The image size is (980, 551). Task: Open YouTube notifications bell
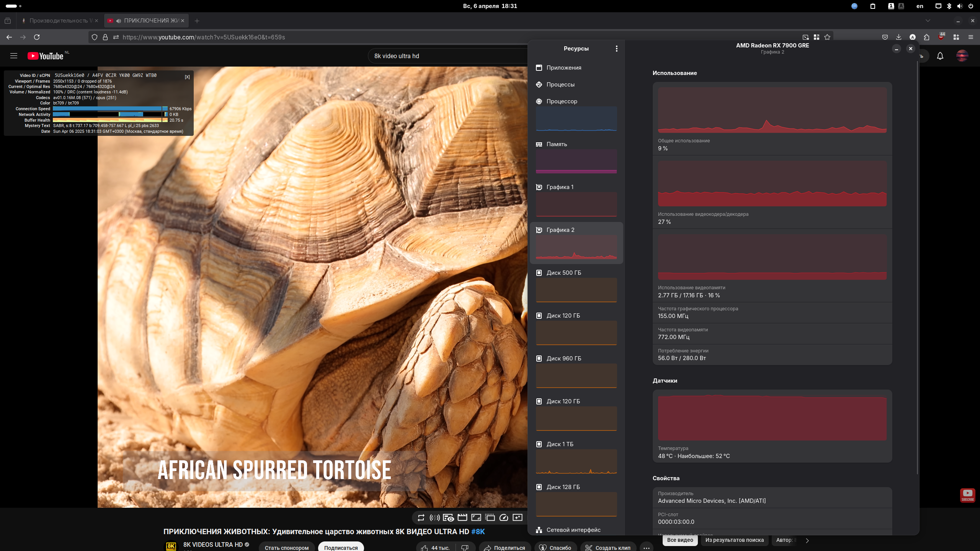[940, 56]
